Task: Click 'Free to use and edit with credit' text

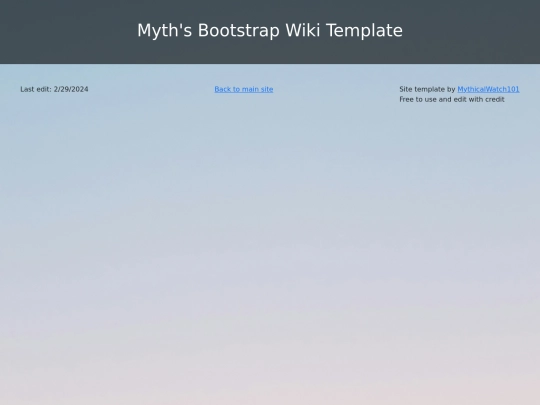Action: [x=451, y=99]
